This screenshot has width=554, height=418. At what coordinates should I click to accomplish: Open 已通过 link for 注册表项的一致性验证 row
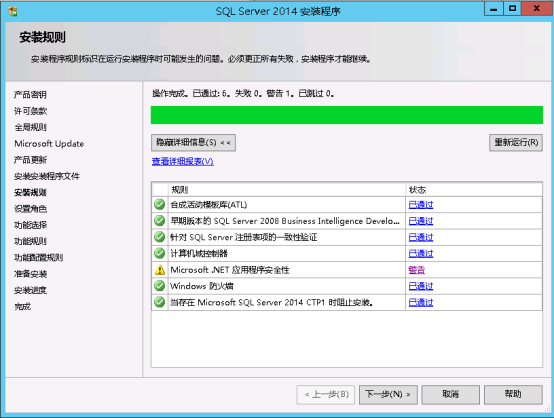421,237
